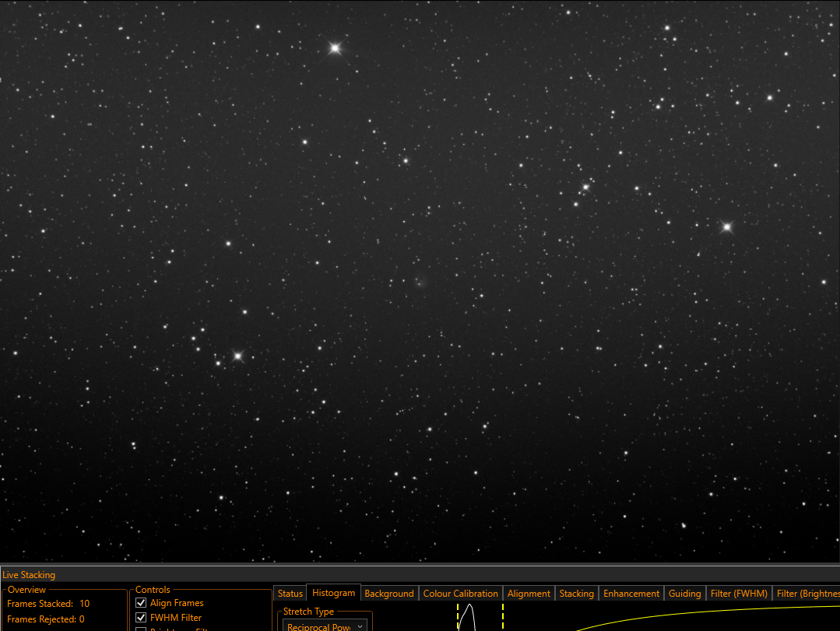Open the Alignment tab
840x631 pixels.
529,594
